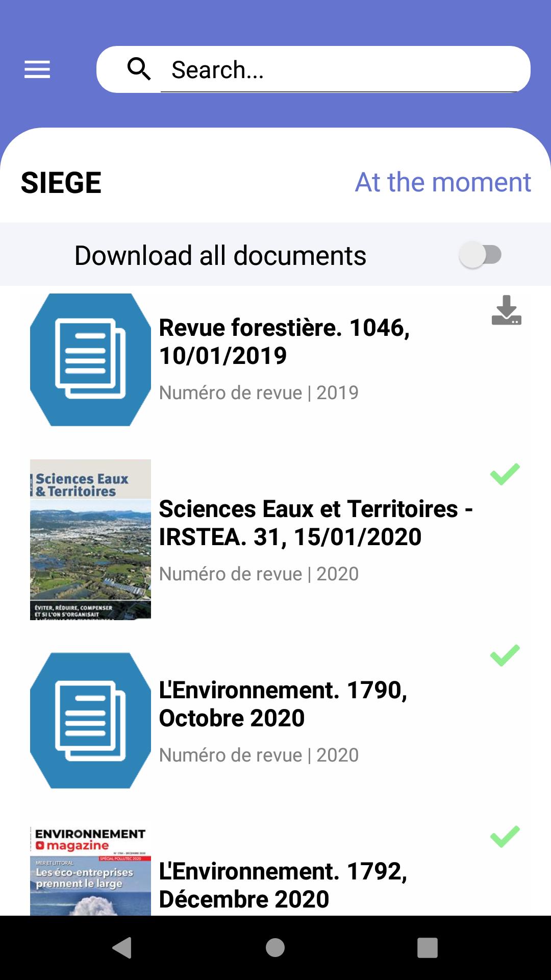
Task: Open Sciences Eaux & Territoires cover thumbnail
Action: pyautogui.click(x=90, y=540)
